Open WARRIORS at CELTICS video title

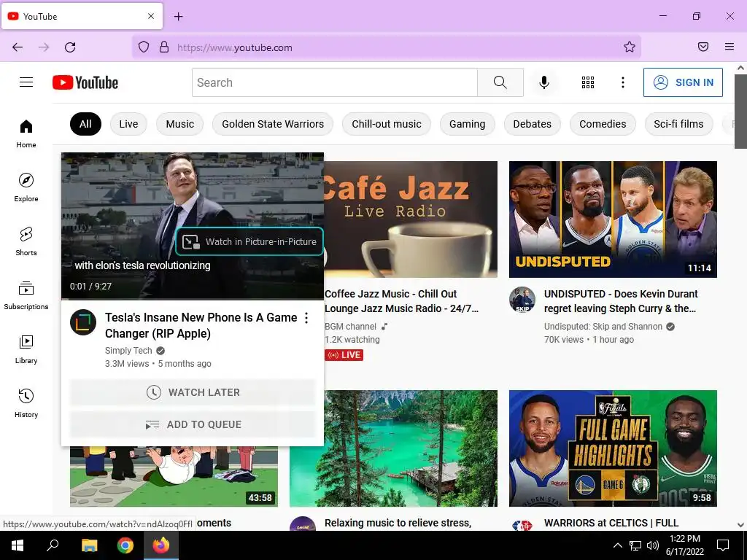tap(611, 523)
